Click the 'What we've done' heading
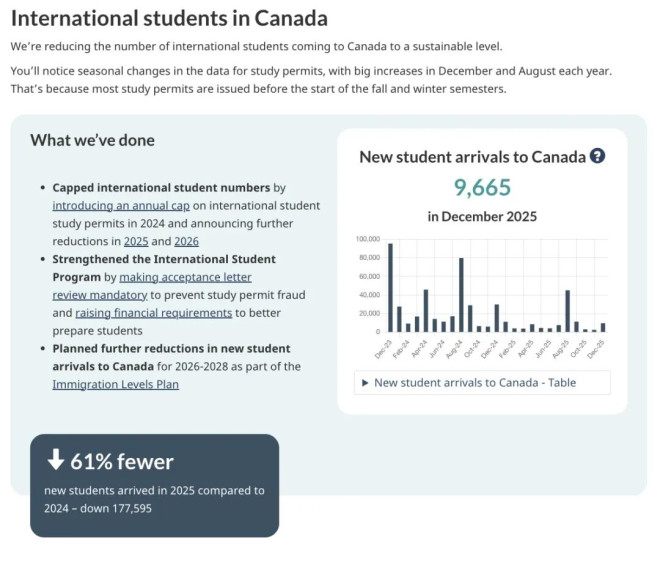The height and width of the screenshot is (562, 660). pyautogui.click(x=92, y=140)
